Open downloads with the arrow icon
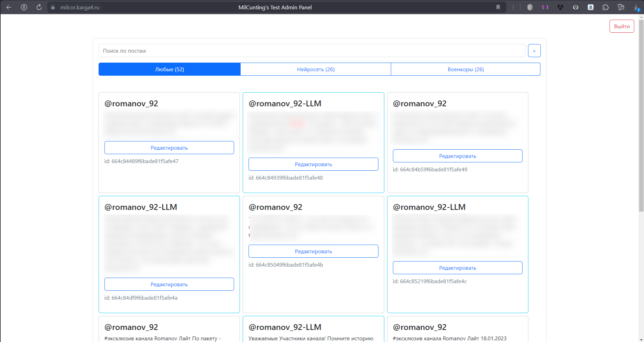Viewport: 644px width, 342px height. (x=636, y=7)
